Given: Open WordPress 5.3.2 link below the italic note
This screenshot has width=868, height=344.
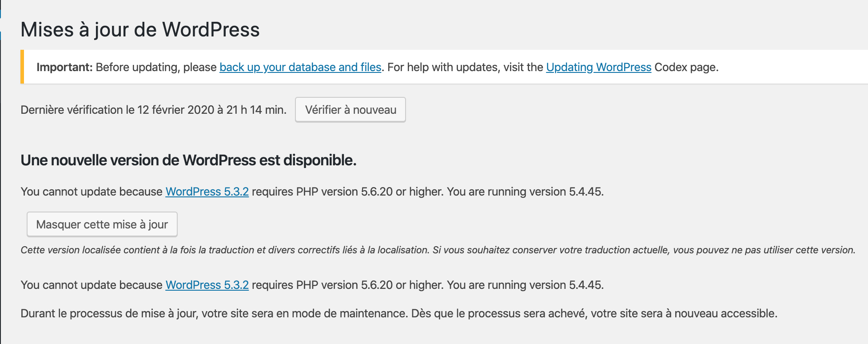Looking at the screenshot, I should pyautogui.click(x=207, y=285).
